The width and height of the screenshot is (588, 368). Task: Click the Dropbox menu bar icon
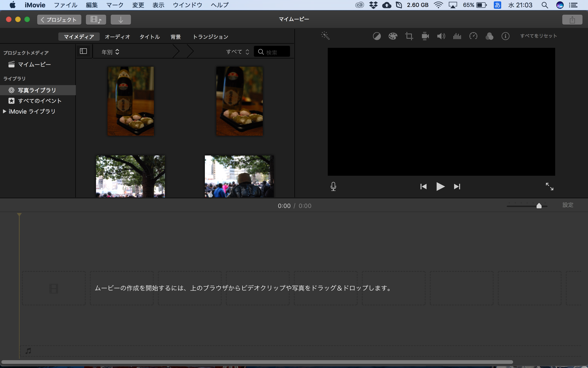click(373, 5)
